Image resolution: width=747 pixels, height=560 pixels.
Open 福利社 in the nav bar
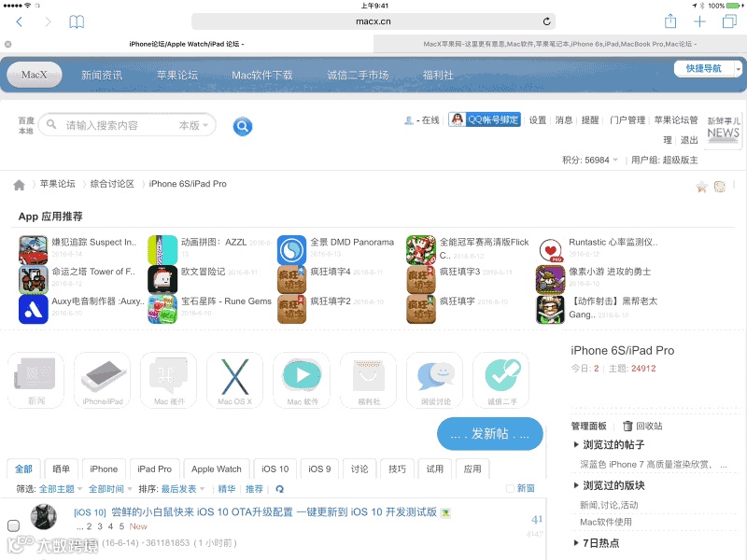[438, 76]
